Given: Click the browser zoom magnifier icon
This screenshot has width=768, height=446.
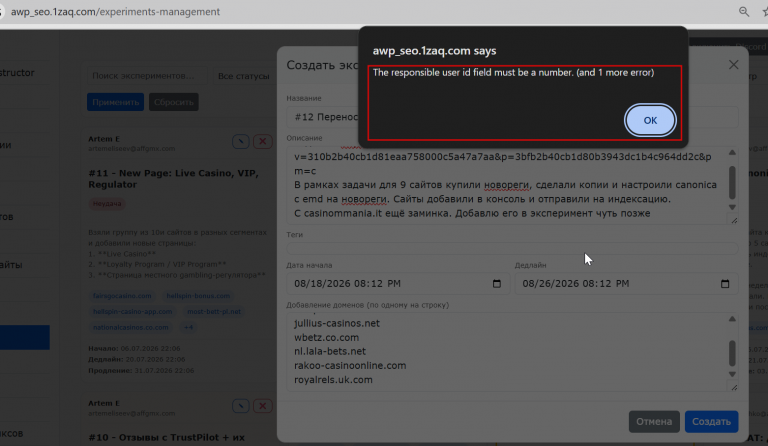Looking at the screenshot, I should (x=744, y=11).
